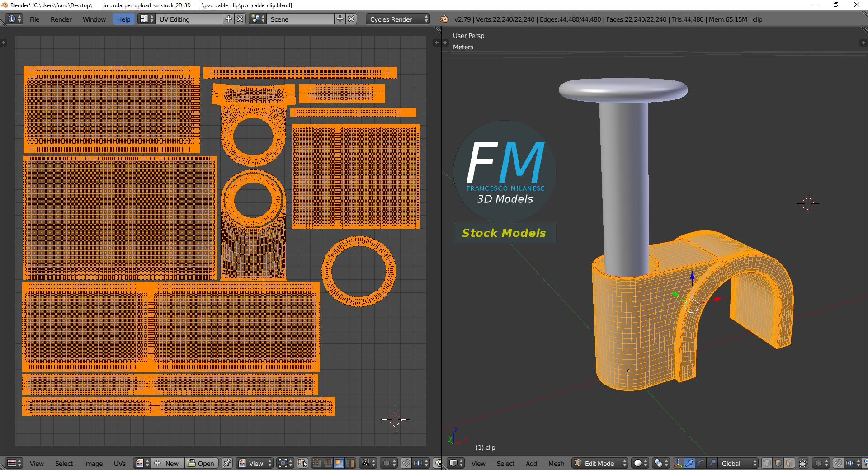Expand the Global orientation dropdown
This screenshot has width=868, height=470.
[x=737, y=463]
